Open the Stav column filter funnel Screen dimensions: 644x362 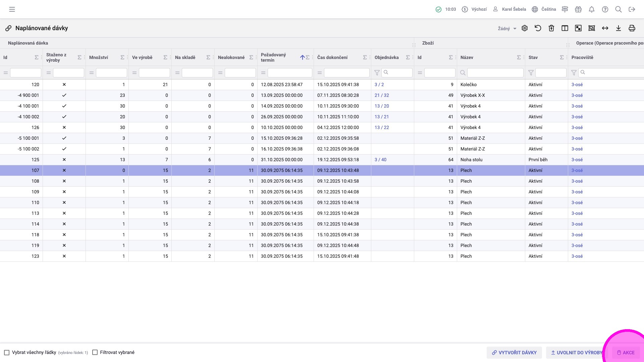tap(531, 73)
